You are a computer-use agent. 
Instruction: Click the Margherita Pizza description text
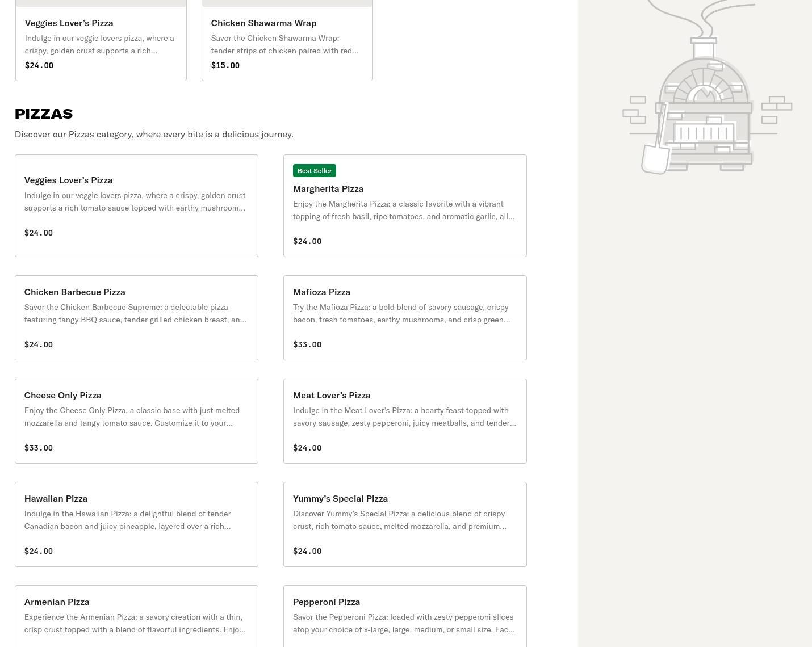click(403, 210)
